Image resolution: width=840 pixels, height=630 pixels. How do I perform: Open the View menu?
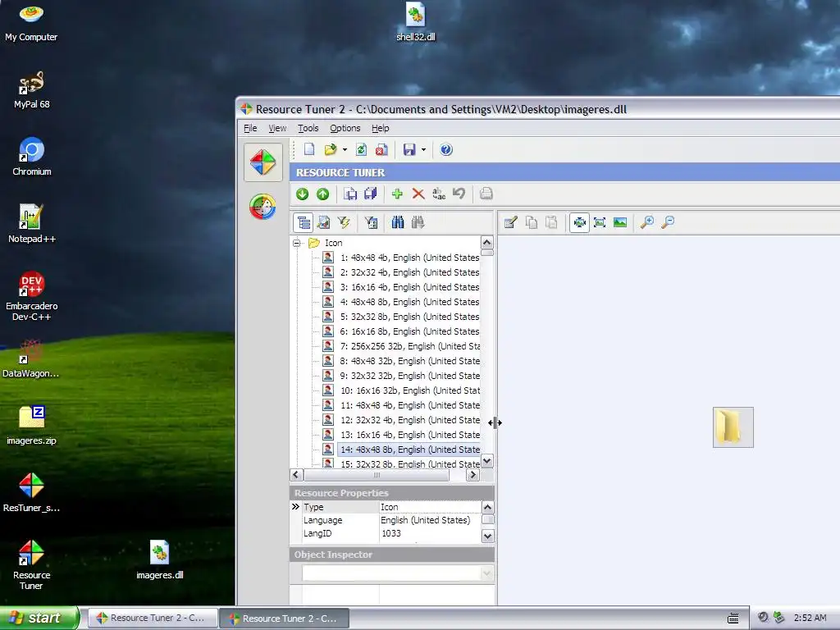(x=277, y=128)
